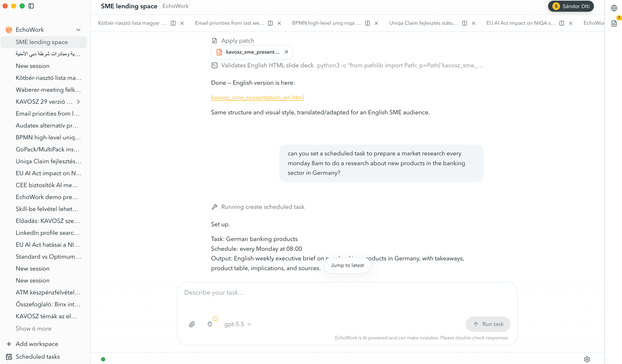This screenshot has width=622, height=364.
Task: Toggle the sidebar panel icon
Action: pyautogui.click(x=31, y=6)
